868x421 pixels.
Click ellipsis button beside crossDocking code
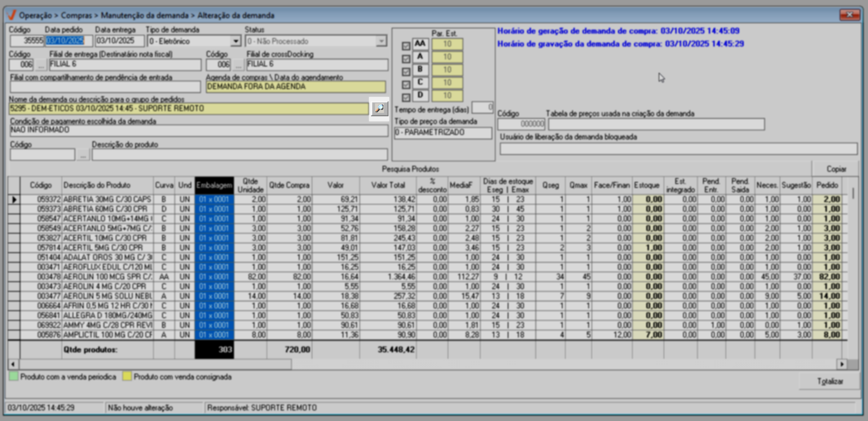point(238,65)
